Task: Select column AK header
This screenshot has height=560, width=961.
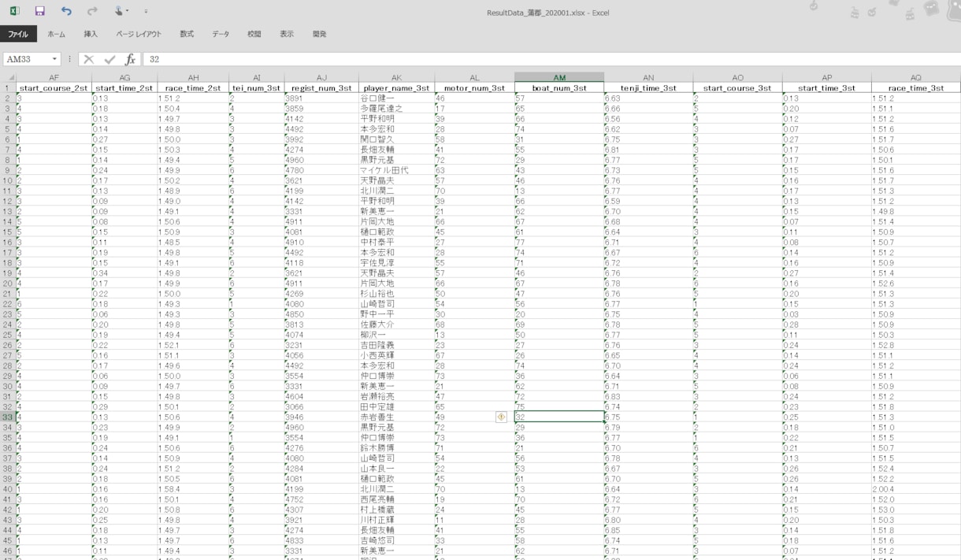Action: pos(397,77)
